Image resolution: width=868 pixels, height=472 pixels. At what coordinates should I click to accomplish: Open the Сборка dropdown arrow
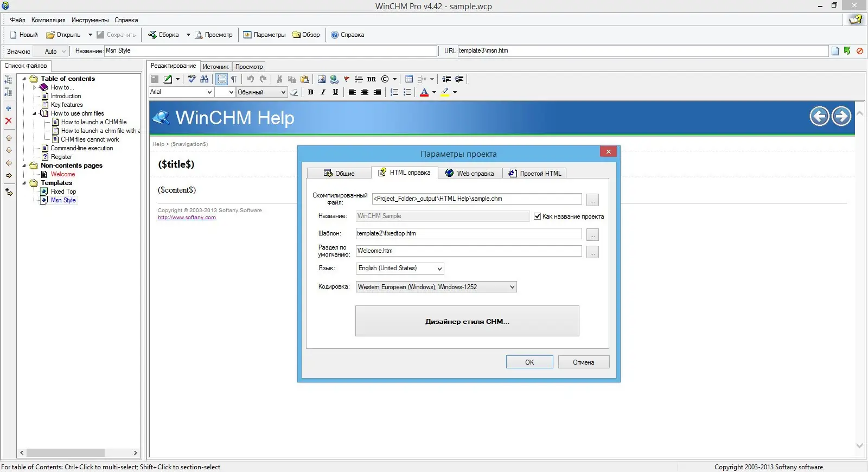point(188,35)
